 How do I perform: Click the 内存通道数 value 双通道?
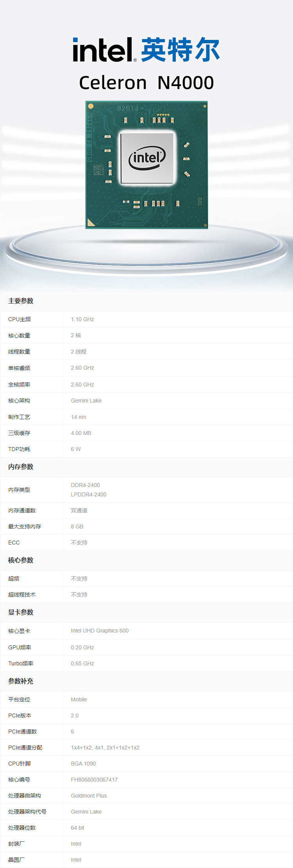coord(79,510)
